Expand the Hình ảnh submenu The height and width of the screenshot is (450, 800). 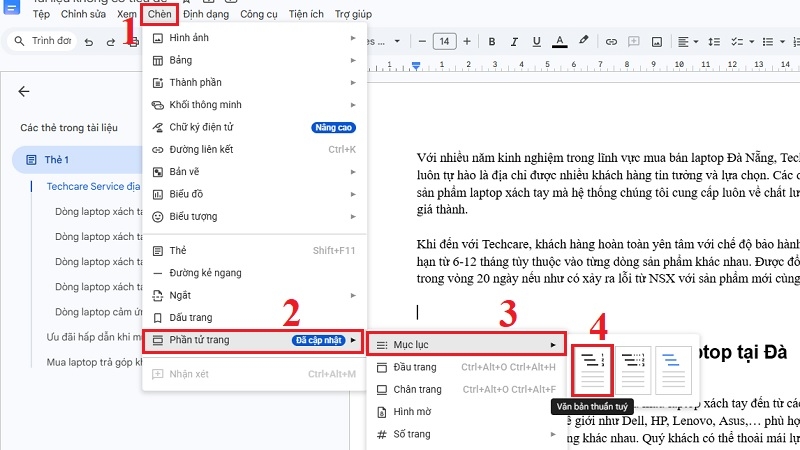(254, 38)
